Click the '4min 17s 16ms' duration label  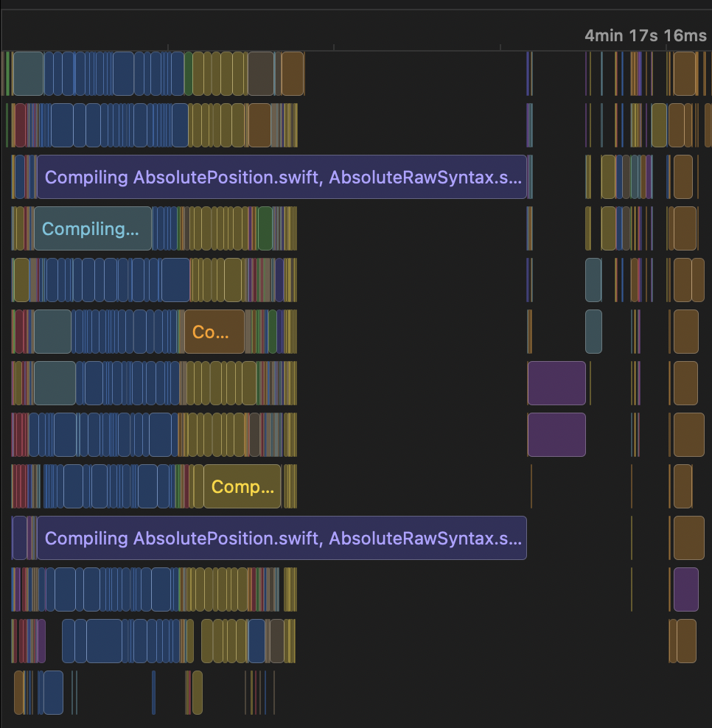(x=646, y=35)
